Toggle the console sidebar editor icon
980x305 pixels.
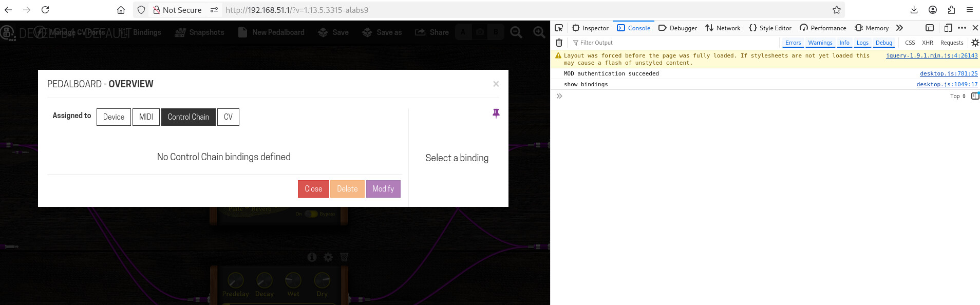[x=975, y=96]
